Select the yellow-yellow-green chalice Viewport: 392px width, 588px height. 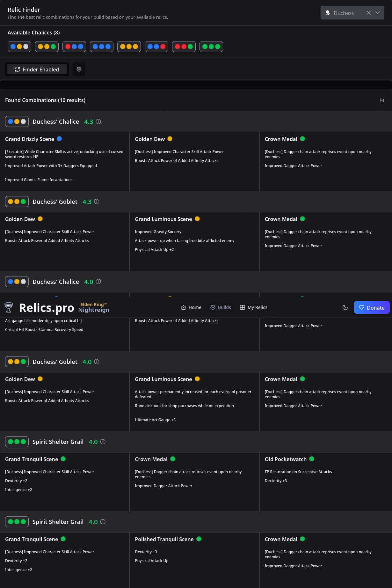pos(47,47)
